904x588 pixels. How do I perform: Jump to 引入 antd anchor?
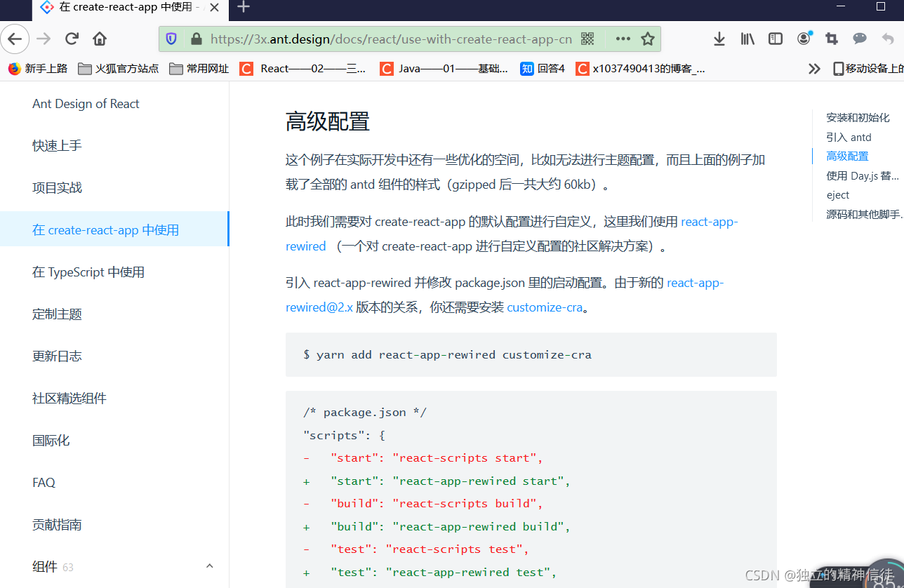[849, 137]
